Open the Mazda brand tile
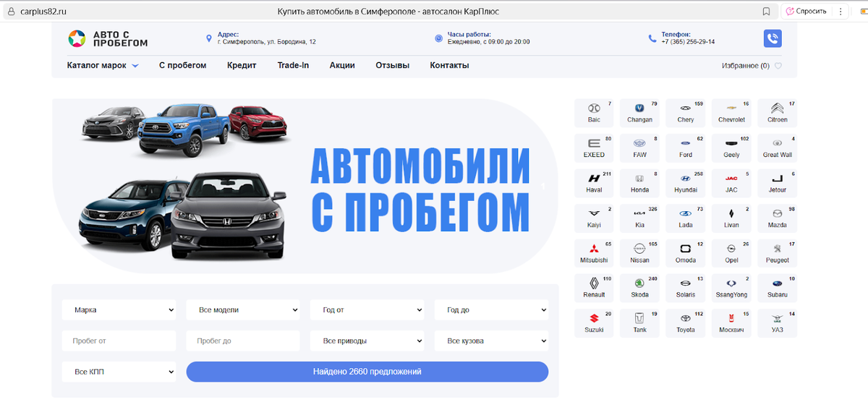This screenshot has width=868, height=410. click(x=777, y=218)
